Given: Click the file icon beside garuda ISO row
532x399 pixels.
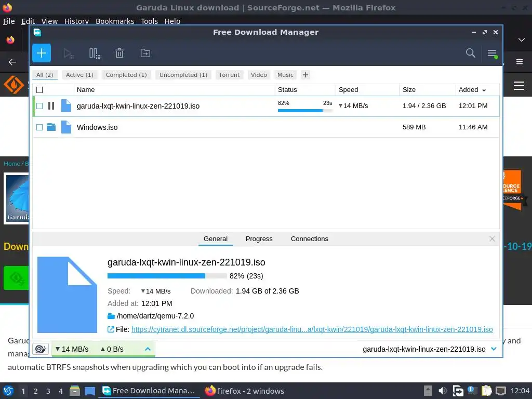Looking at the screenshot, I should tap(66, 106).
